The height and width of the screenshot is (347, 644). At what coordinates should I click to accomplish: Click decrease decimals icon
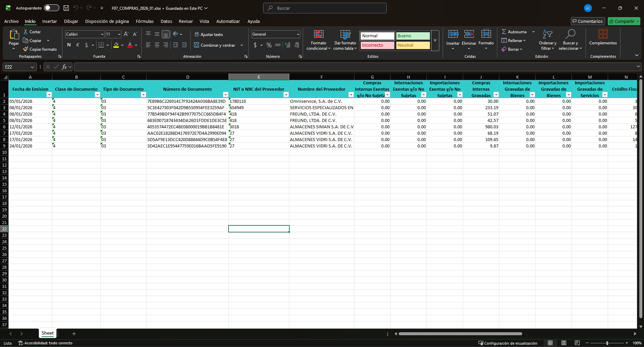pos(296,45)
